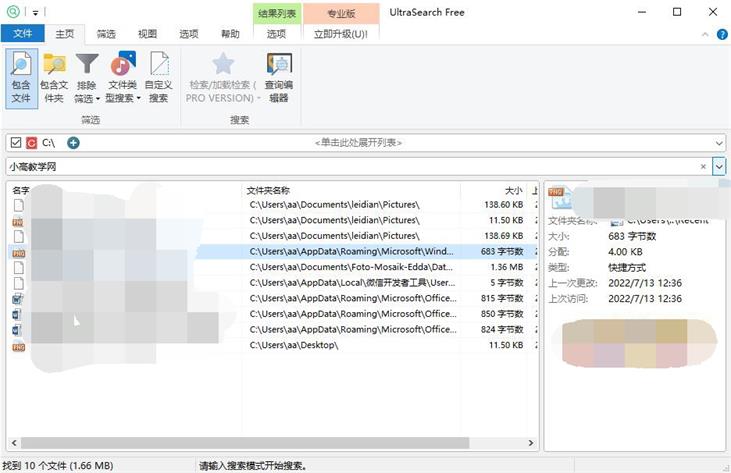Click the 找到 10 个文件 status text
The image size is (731, 473).
(x=58, y=466)
